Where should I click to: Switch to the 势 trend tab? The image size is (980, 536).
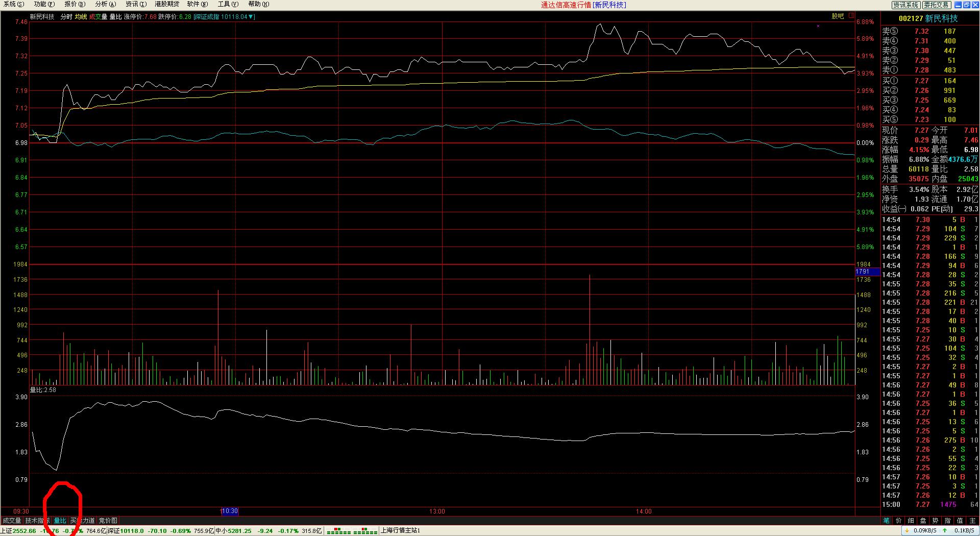tap(936, 521)
